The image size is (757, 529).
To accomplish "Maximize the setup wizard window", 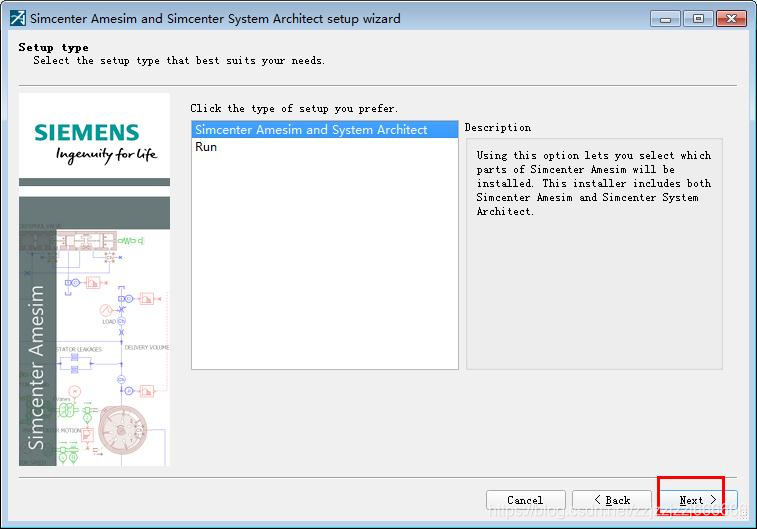I will click(698, 19).
